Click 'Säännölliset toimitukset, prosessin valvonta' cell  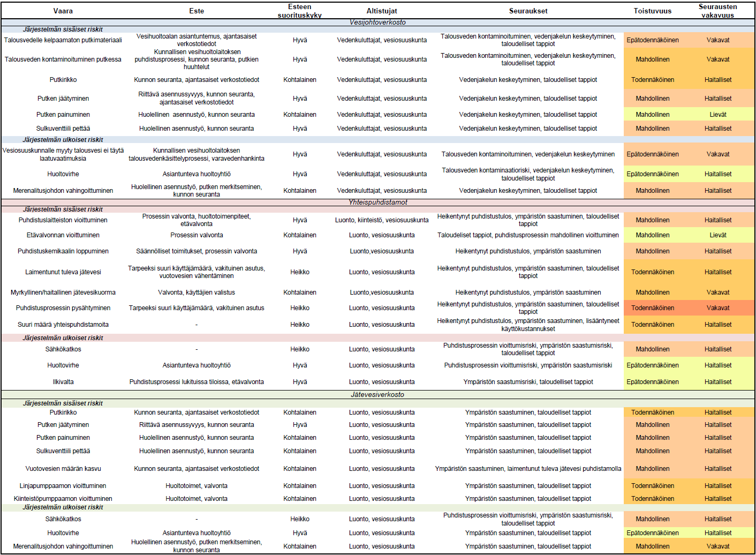(196, 251)
